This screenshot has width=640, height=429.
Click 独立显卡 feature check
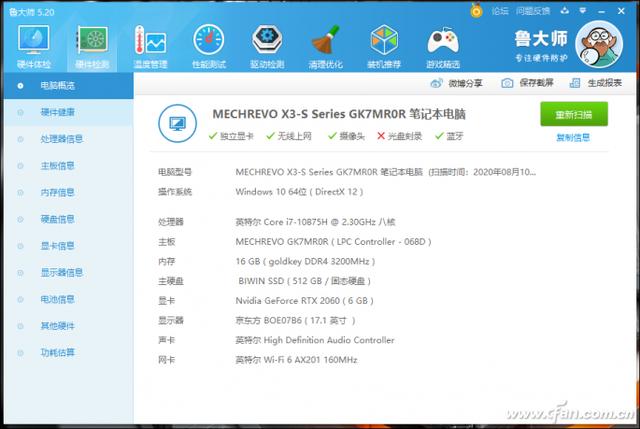pos(231,136)
